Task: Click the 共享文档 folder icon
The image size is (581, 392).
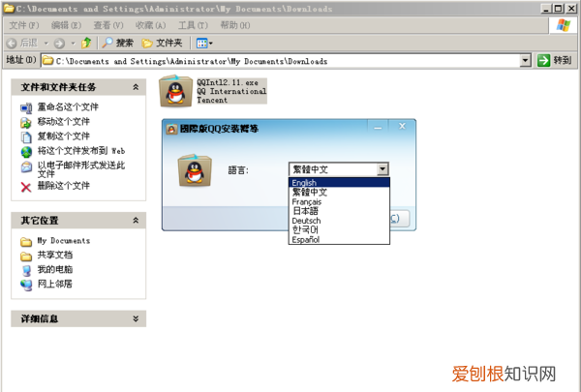Action: pos(26,256)
